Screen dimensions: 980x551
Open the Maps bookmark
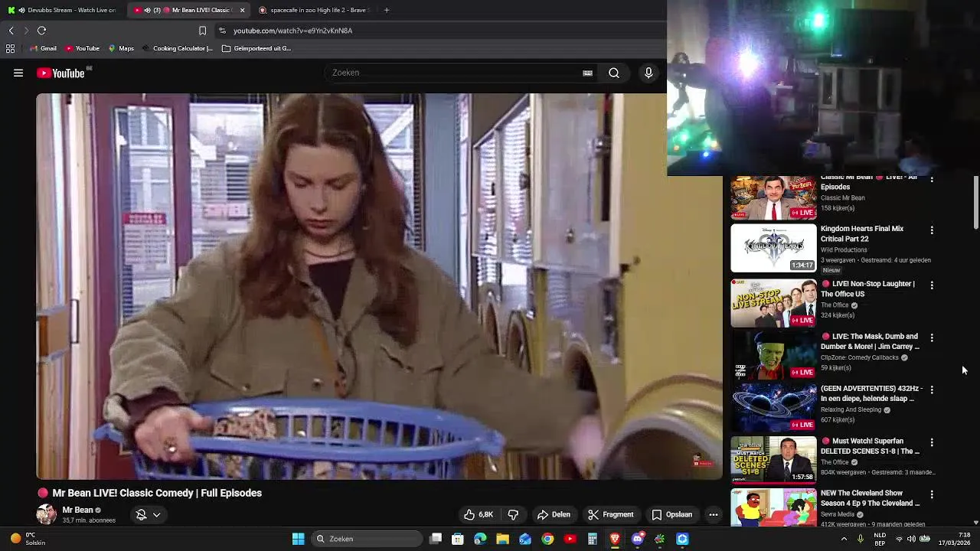pos(121,48)
